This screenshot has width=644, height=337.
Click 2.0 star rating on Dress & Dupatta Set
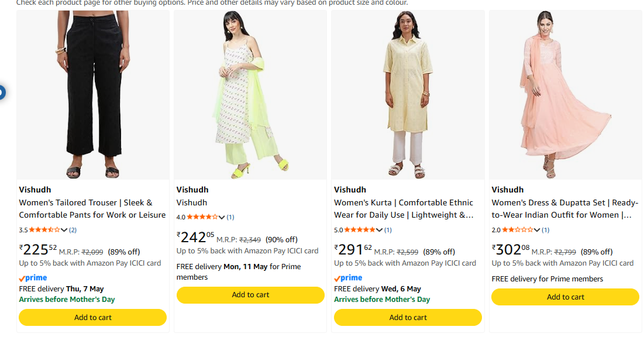tap(517, 230)
